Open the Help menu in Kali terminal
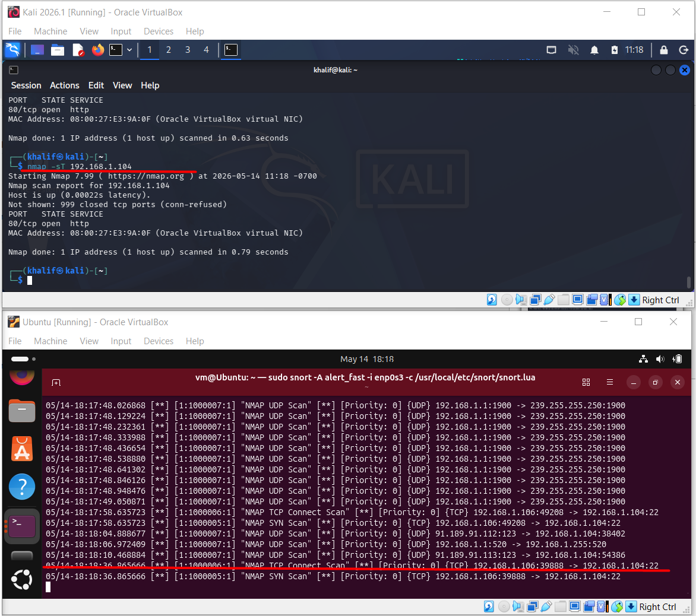 (x=150, y=85)
